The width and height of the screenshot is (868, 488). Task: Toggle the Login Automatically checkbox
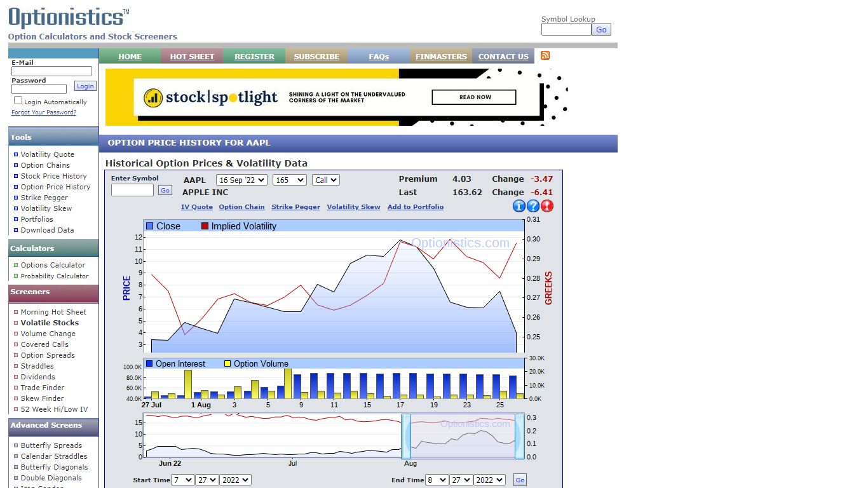(x=18, y=100)
